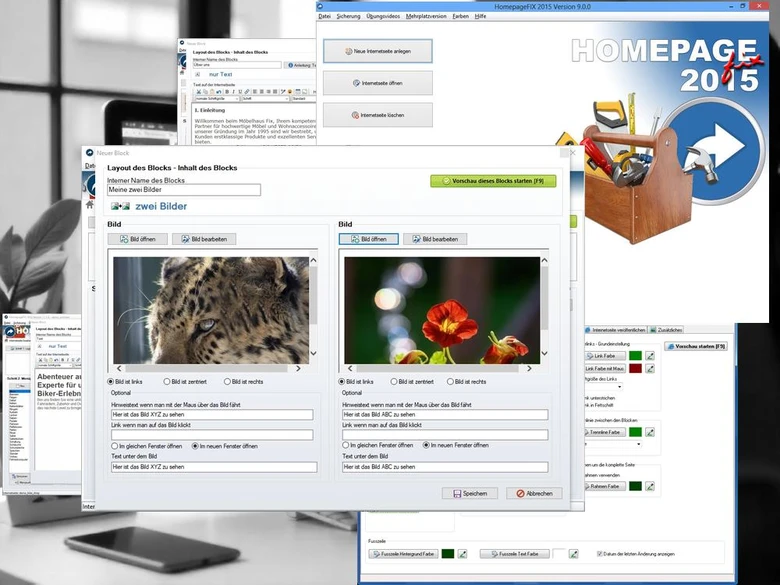This screenshot has width=780, height=585.
Task: Select Bild ist links for the flower image
Action: [x=341, y=382]
